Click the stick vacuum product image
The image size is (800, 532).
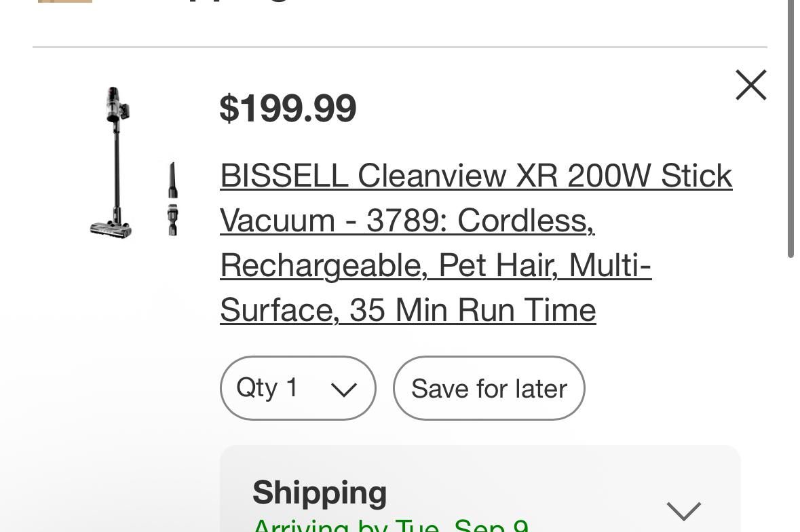coord(113,163)
